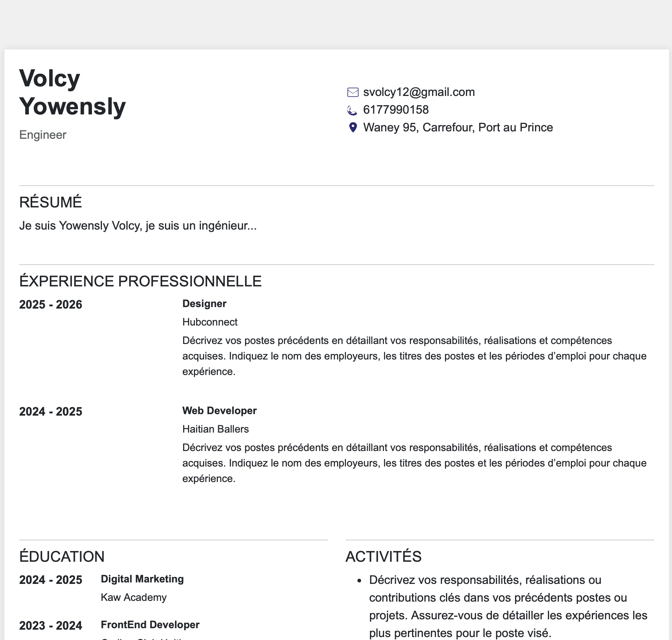Image resolution: width=672 pixels, height=640 pixels.
Task: Click the ÉXPERIENCE PROFESSIONNELLE heading
Action: tap(140, 281)
